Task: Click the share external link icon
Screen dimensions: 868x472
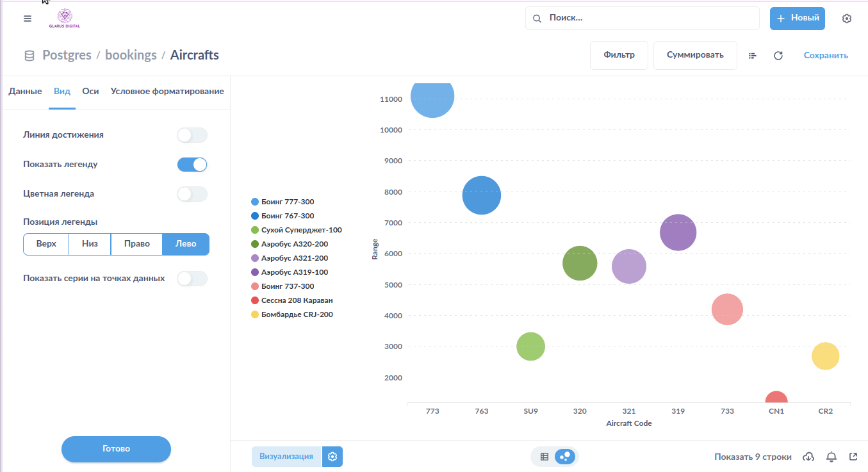Action: coord(853,457)
